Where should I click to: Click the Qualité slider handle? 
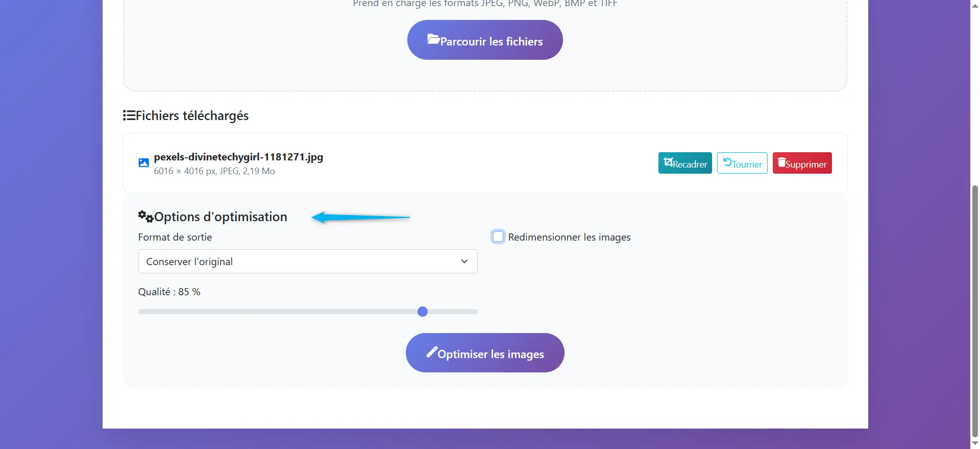423,312
